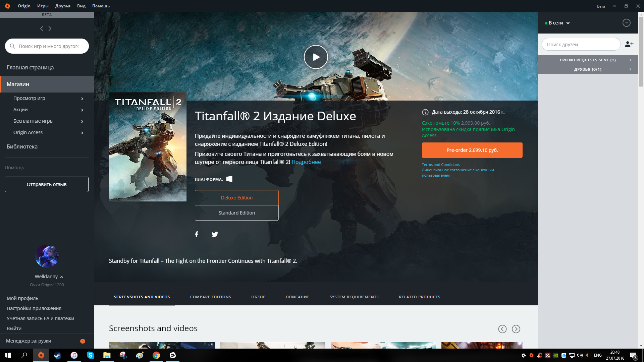Open the notification center icon in tray
The width and height of the screenshot is (644, 362).
pos(633,356)
